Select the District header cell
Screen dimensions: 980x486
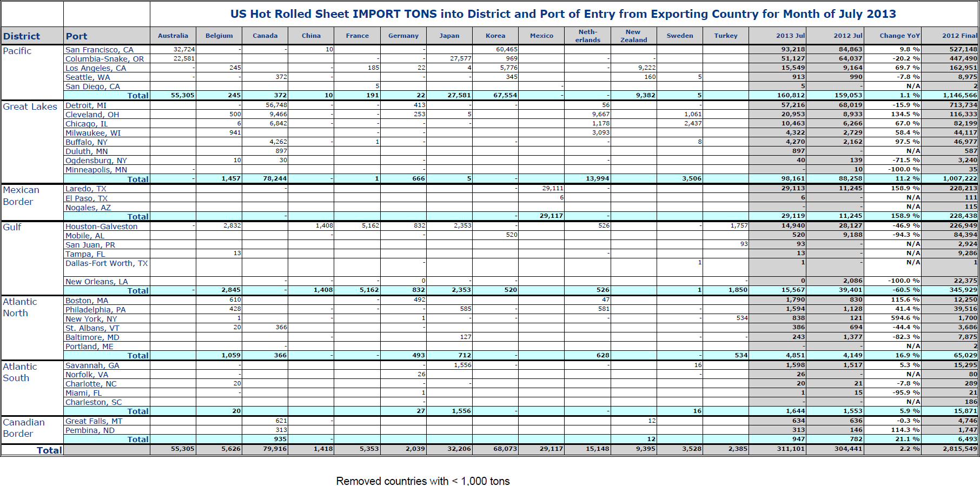tap(22, 36)
